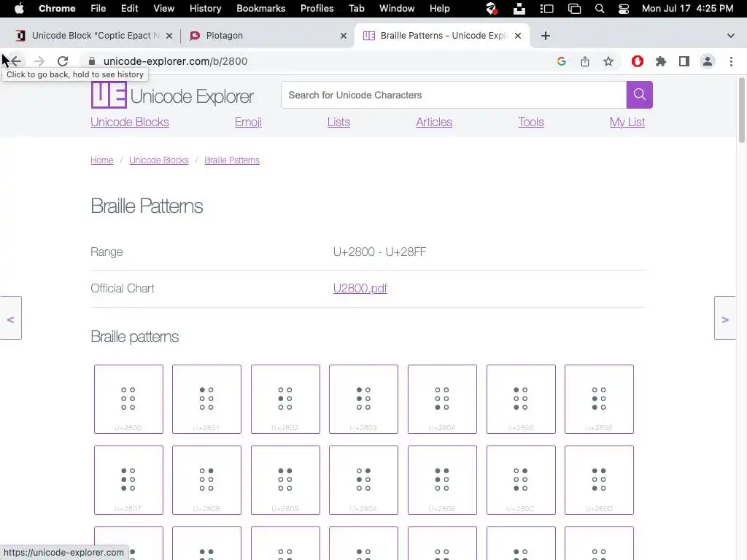Open the History menu

coord(205,8)
